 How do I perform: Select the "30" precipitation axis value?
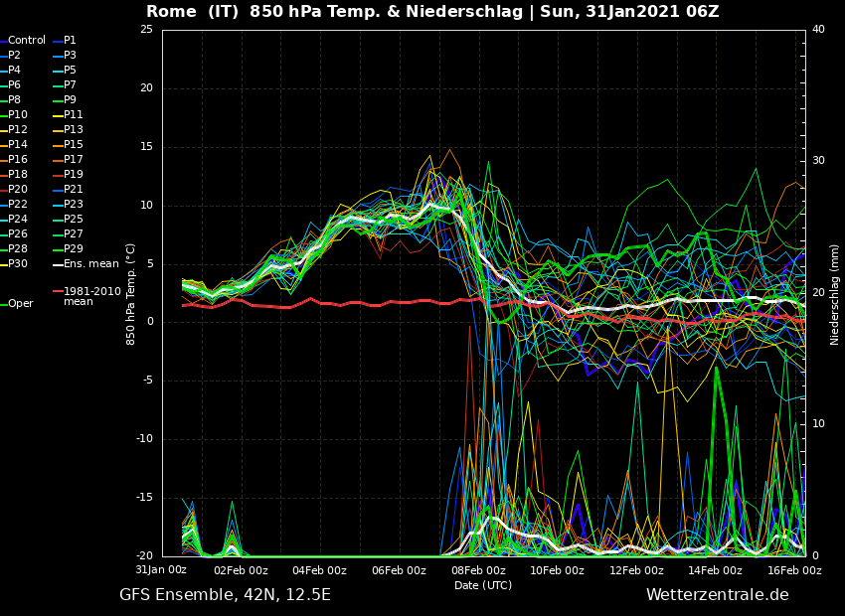coord(818,161)
